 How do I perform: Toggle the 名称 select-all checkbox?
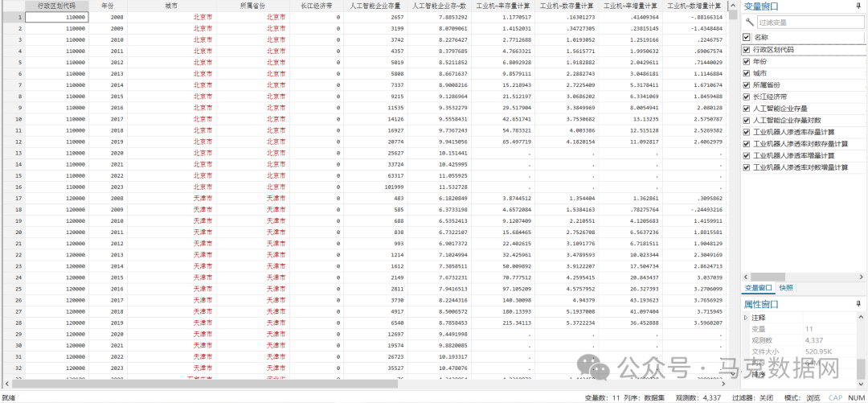coord(746,37)
